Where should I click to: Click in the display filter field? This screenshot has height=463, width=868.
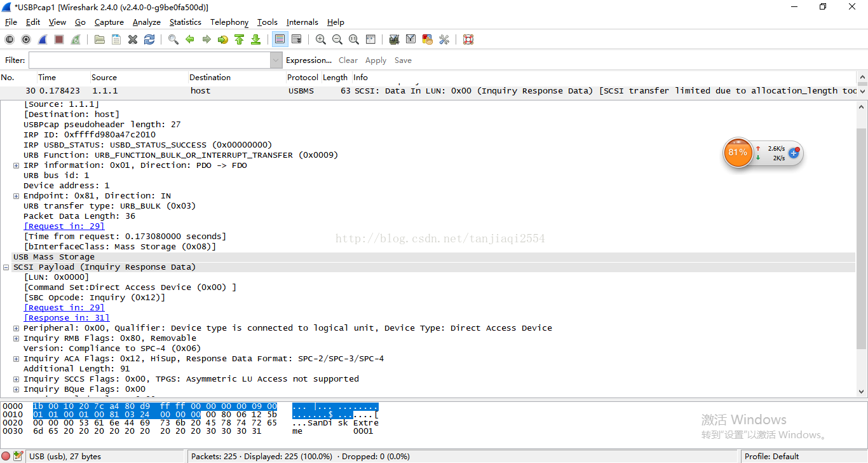click(149, 60)
